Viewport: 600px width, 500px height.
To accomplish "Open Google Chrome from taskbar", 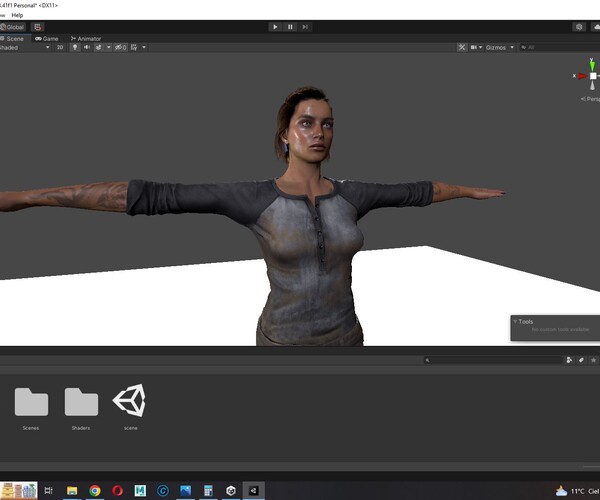I will point(95,490).
